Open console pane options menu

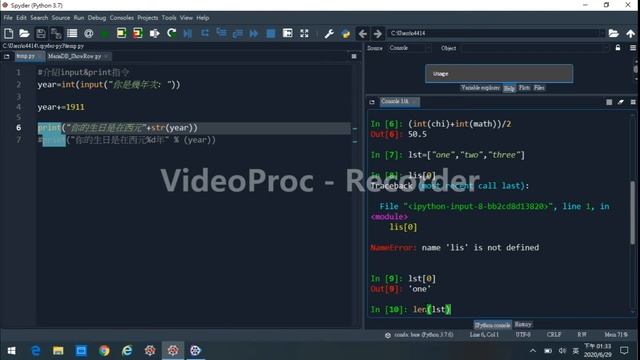pos(633,102)
